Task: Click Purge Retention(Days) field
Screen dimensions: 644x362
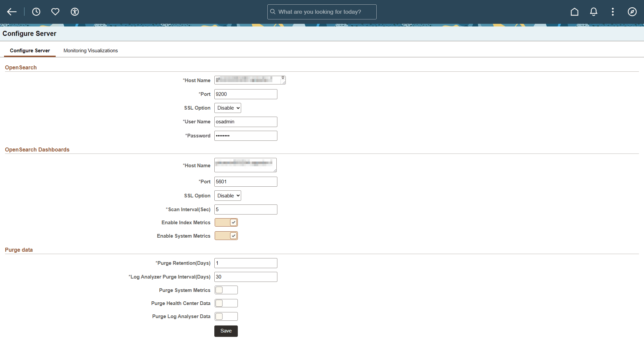Action: [x=246, y=263]
